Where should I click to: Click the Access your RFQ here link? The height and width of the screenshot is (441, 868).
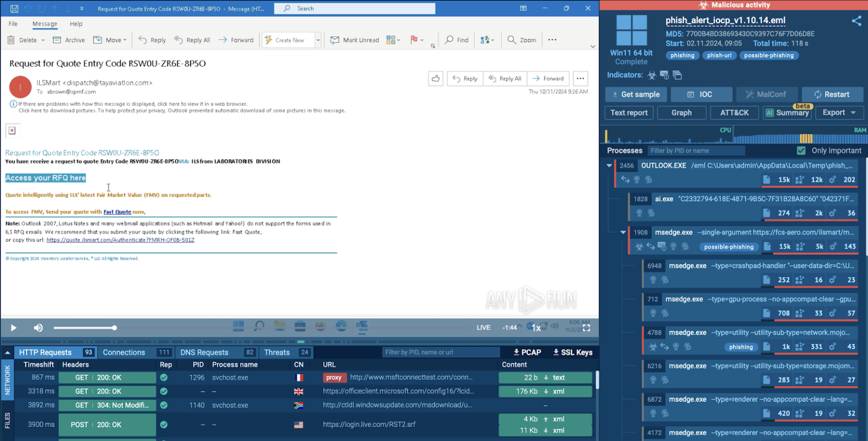[x=45, y=178]
